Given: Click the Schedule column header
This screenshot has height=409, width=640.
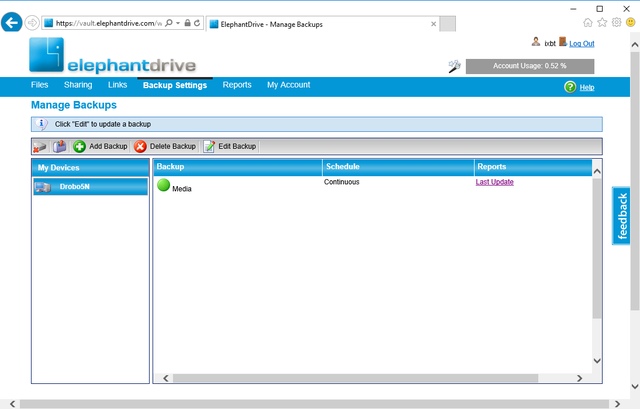Looking at the screenshot, I should click(x=398, y=167).
